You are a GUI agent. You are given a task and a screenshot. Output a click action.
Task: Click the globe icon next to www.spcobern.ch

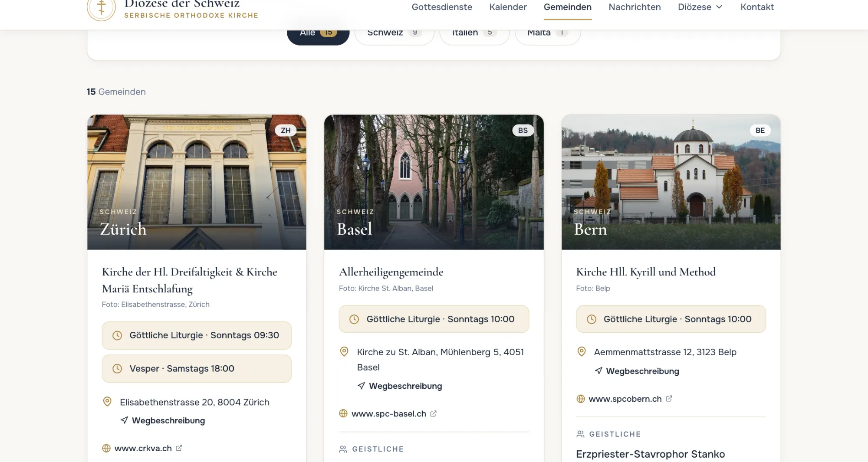[x=581, y=399]
